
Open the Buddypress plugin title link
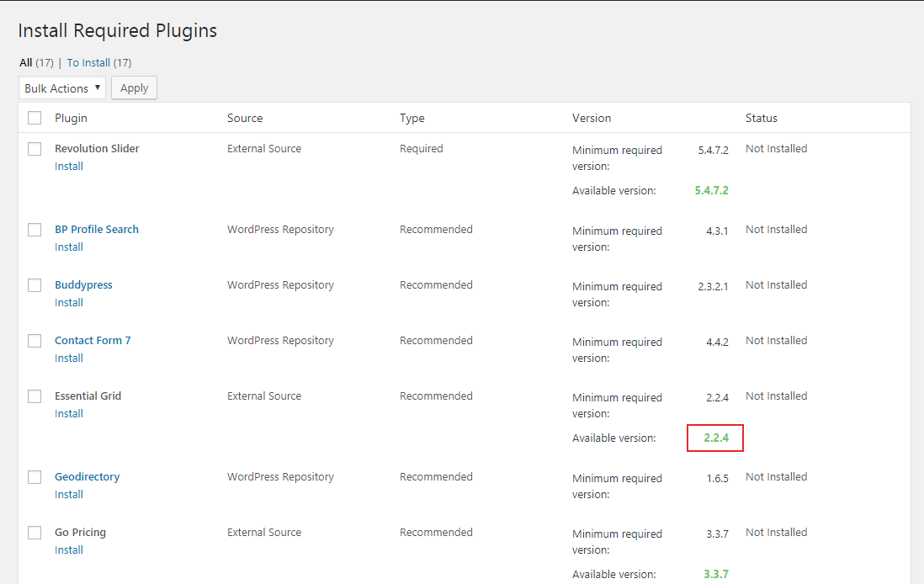click(83, 284)
